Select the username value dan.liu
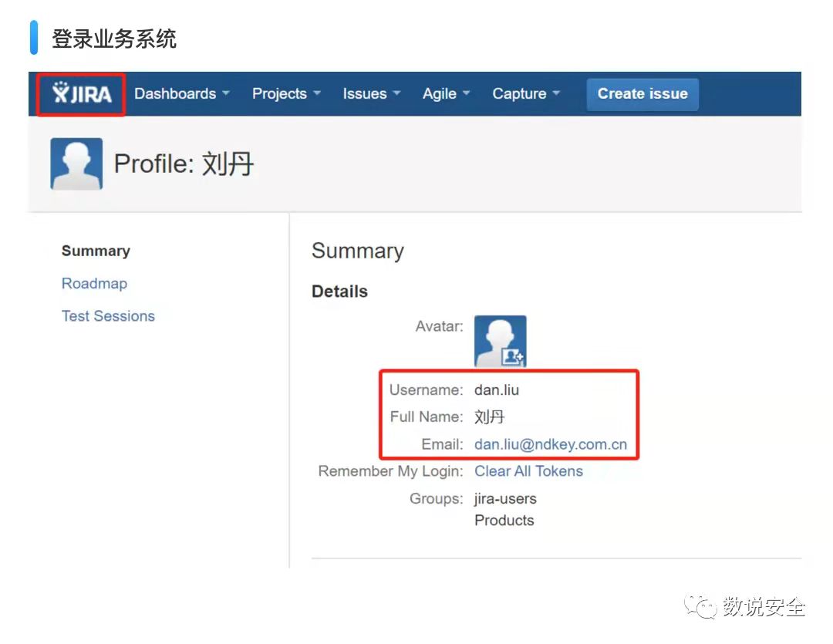This screenshot has height=644, width=833. [x=497, y=390]
